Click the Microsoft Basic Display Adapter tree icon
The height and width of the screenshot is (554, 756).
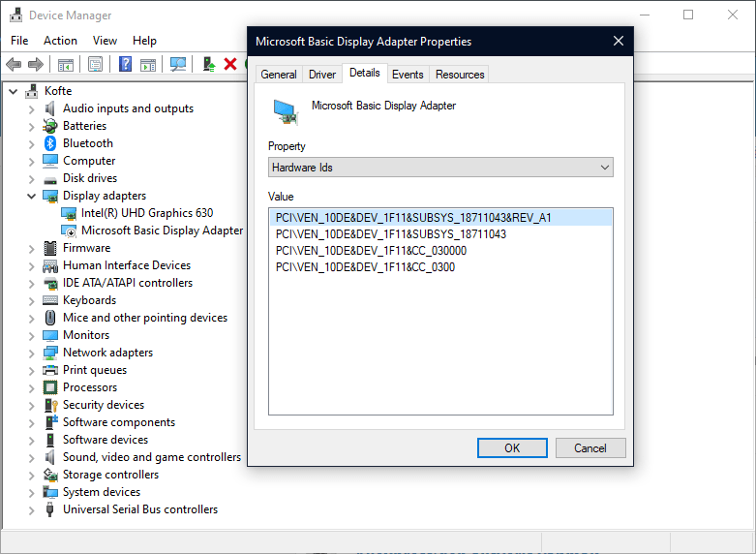pos(69,231)
